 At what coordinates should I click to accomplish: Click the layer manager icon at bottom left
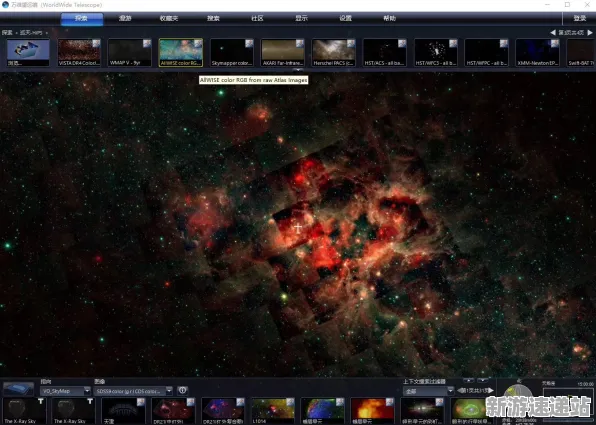coord(18,389)
